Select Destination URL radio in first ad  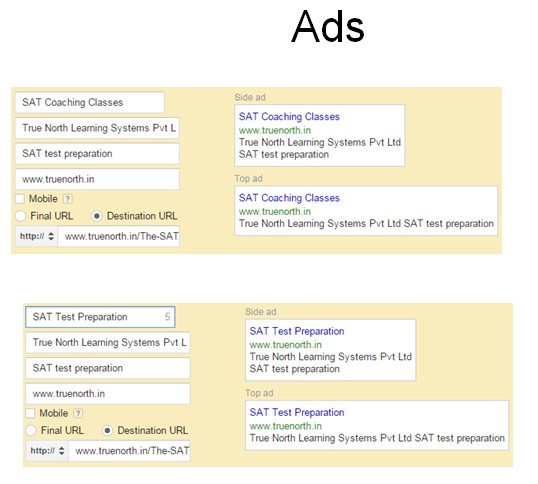tap(97, 216)
